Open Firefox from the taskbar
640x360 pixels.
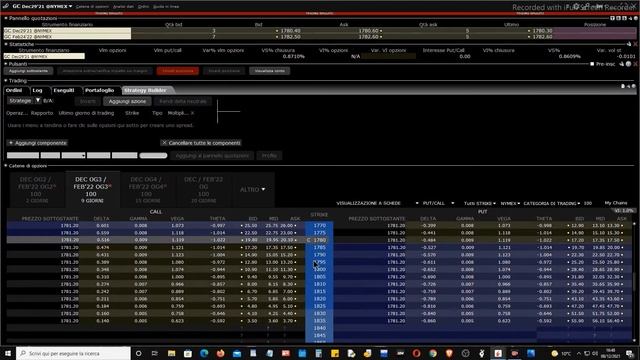tap(220, 353)
